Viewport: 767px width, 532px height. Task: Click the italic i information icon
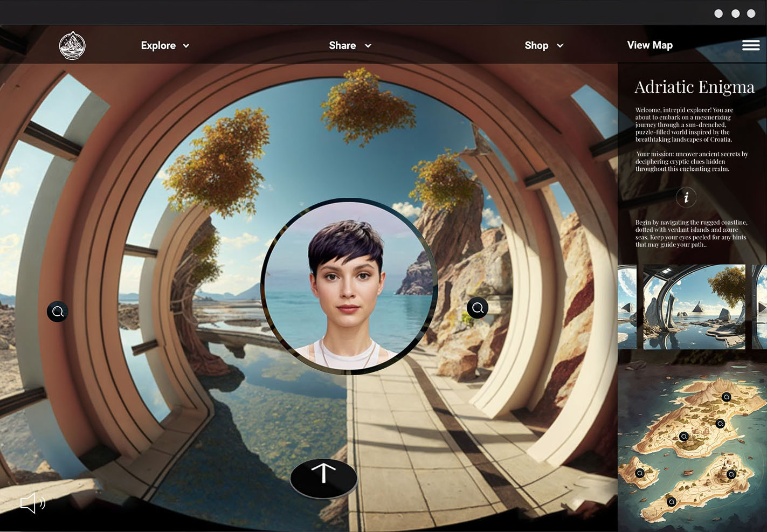click(686, 197)
